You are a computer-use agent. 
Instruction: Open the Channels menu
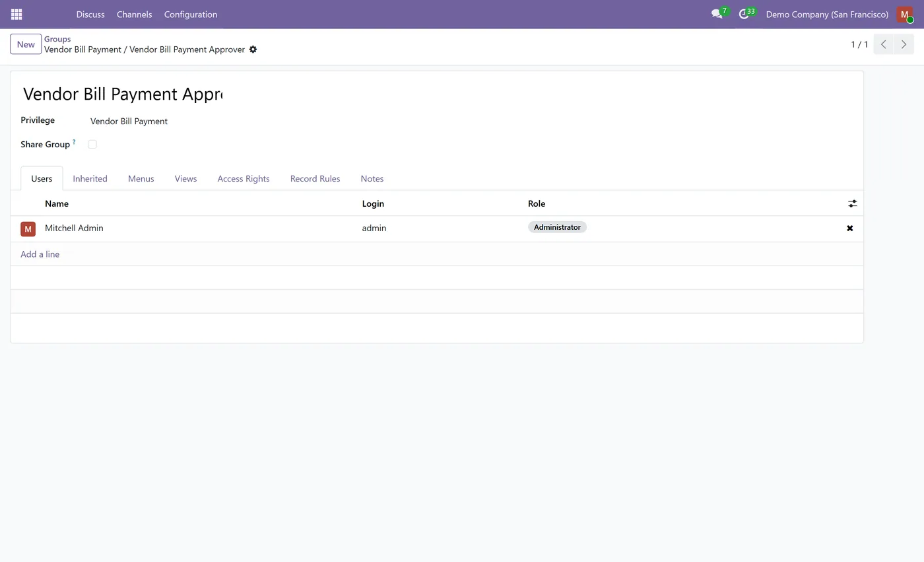134,14
